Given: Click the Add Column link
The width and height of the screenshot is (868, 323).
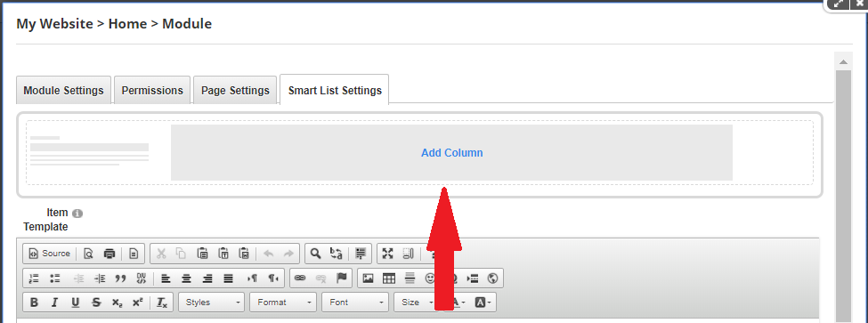Looking at the screenshot, I should click(x=451, y=153).
